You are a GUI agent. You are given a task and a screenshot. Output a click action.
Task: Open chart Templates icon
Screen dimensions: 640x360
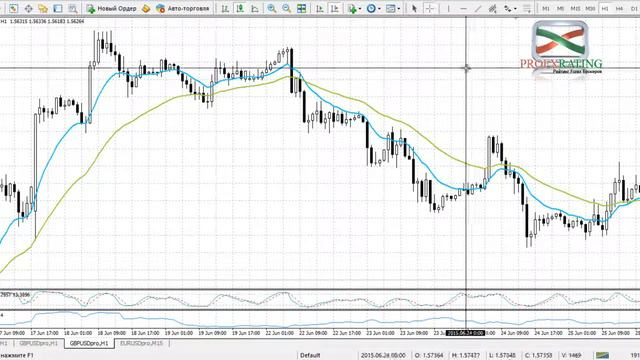tap(390, 8)
